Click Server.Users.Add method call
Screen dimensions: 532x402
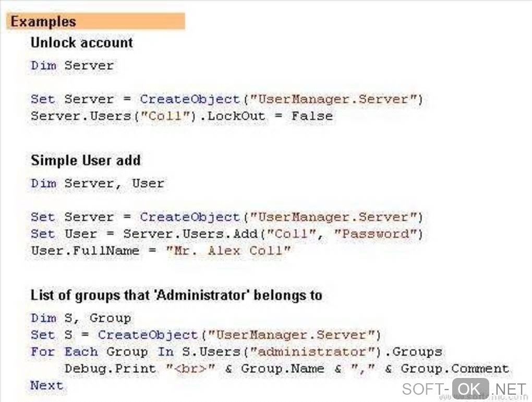click(x=190, y=234)
